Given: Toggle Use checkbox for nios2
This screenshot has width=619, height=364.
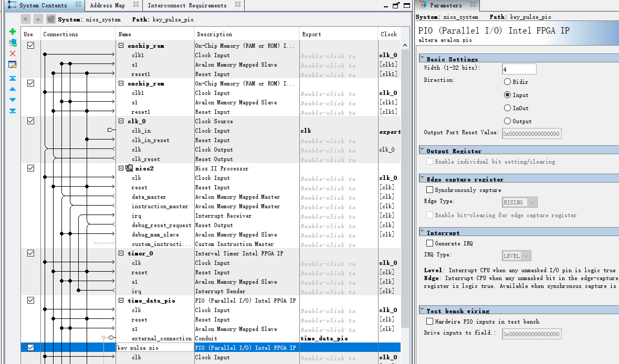Looking at the screenshot, I should pyautogui.click(x=30, y=168).
